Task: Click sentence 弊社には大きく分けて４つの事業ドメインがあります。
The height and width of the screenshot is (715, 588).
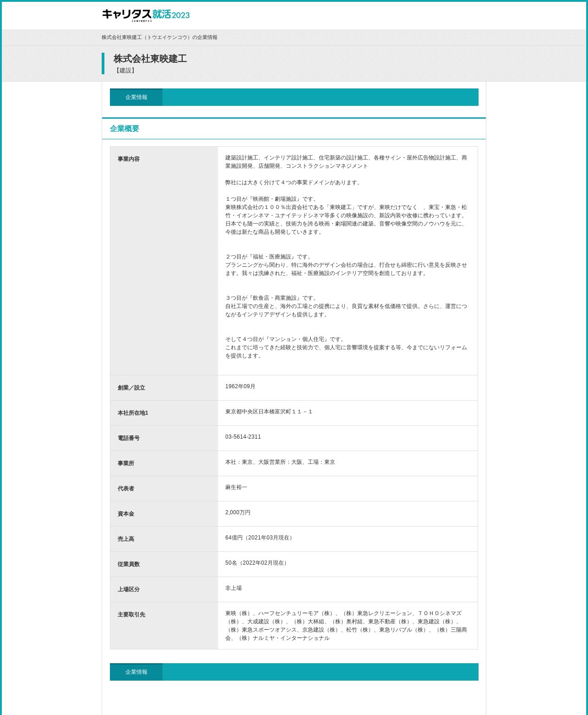Action: (294, 182)
